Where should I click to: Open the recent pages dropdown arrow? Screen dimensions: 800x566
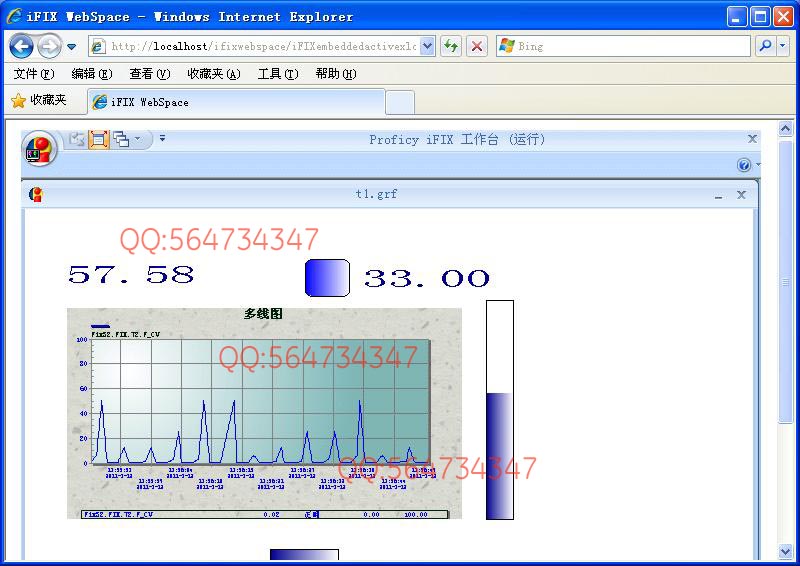coord(71,47)
